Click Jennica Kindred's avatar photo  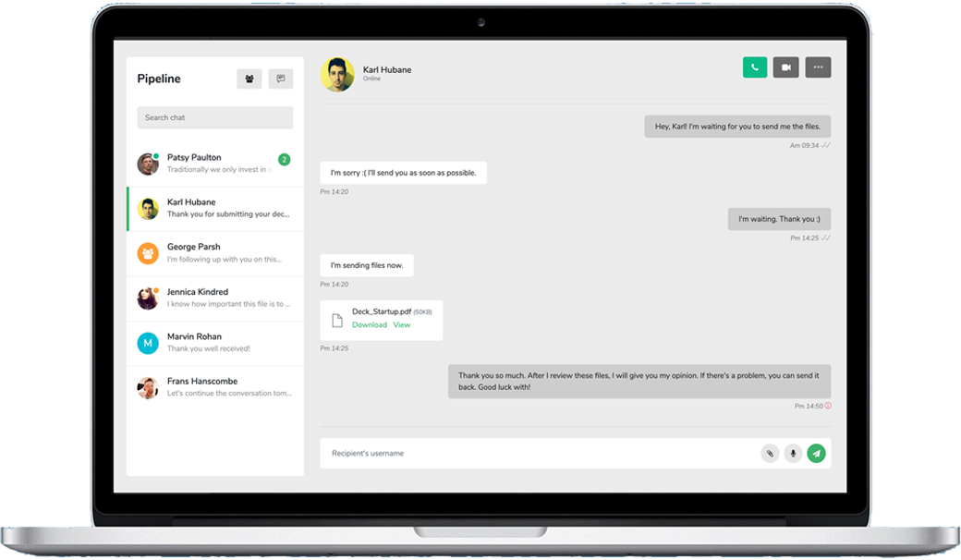click(x=148, y=298)
